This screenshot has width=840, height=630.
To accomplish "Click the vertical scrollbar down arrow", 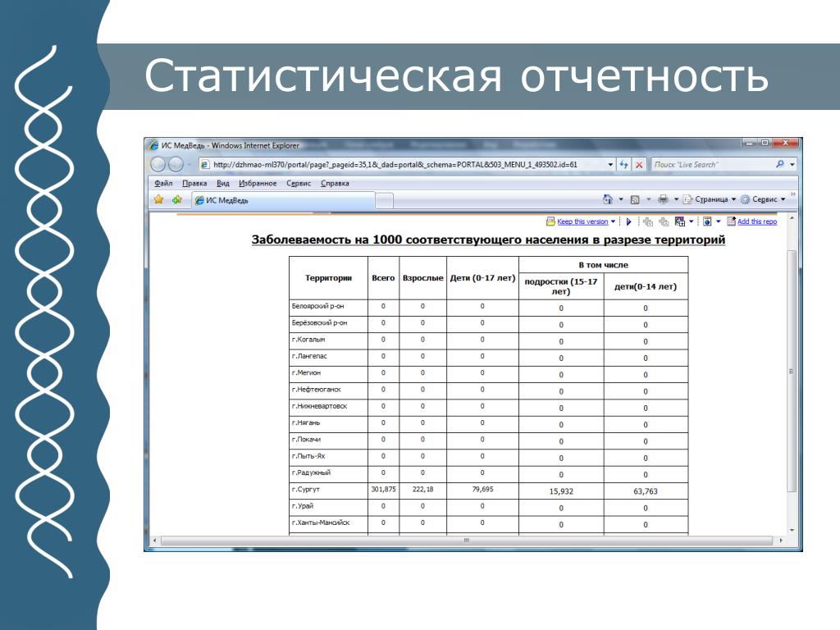I will (792, 531).
